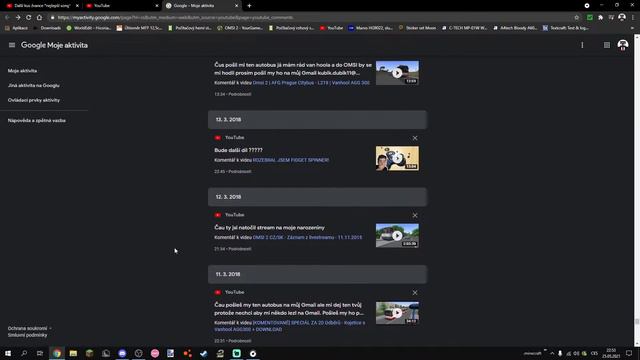This screenshot has width=640, height=360.
Task: Close the Google - Moje aktivita tab
Action: [x=236, y=6]
